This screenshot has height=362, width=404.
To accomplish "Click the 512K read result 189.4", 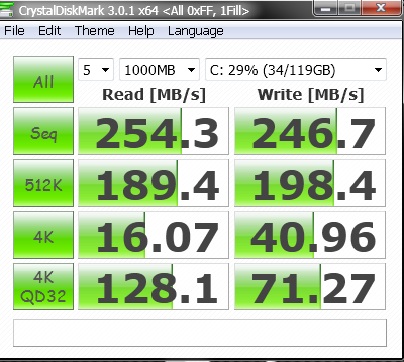I will click(153, 183).
